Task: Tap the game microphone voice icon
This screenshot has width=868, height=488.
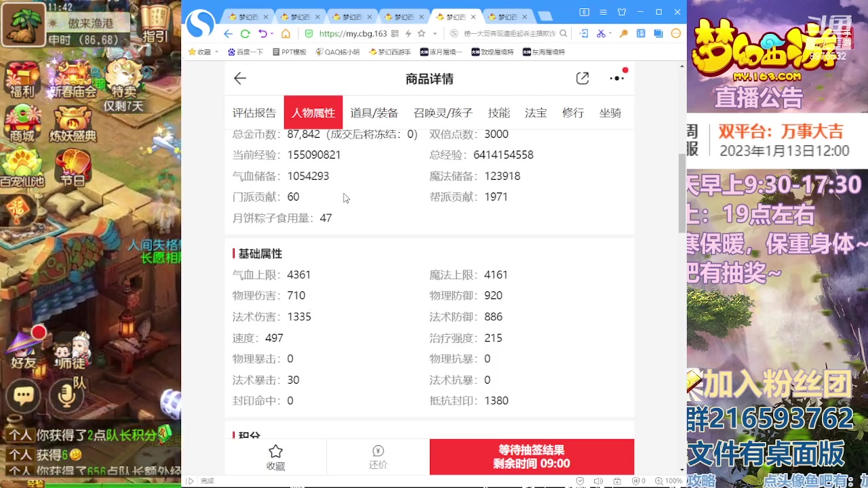Action: (66, 394)
